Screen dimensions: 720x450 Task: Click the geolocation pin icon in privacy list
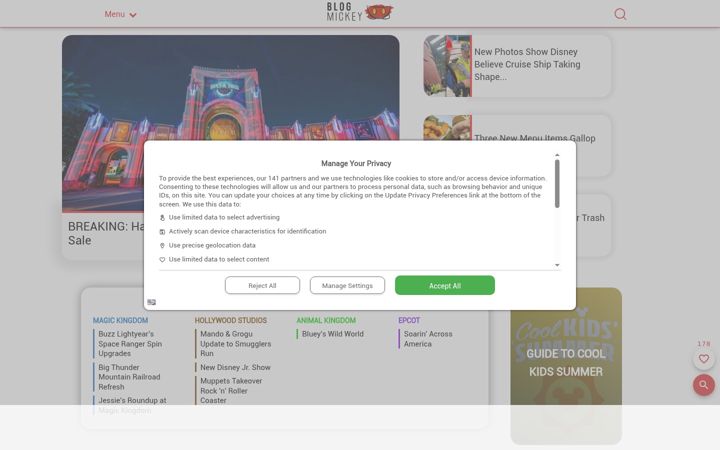tap(162, 246)
